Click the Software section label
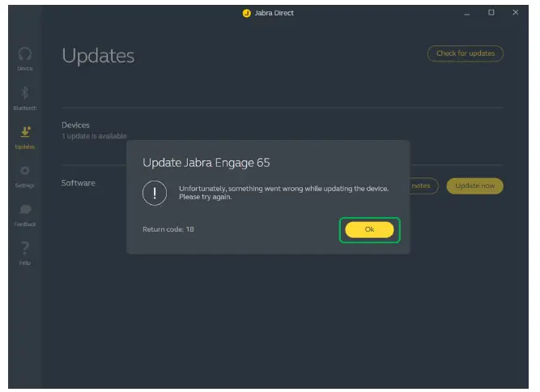Image resolution: width=540 pixels, height=392 pixels. pyautogui.click(x=79, y=183)
